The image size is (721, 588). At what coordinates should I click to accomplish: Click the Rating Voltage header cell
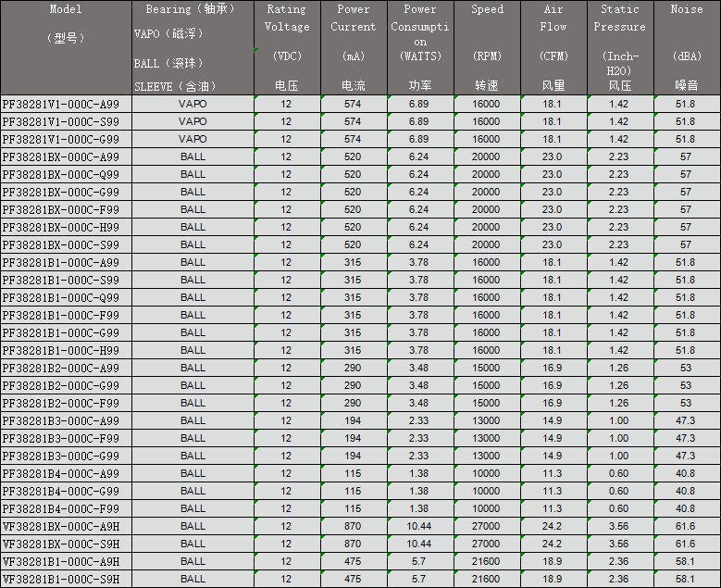point(287,46)
